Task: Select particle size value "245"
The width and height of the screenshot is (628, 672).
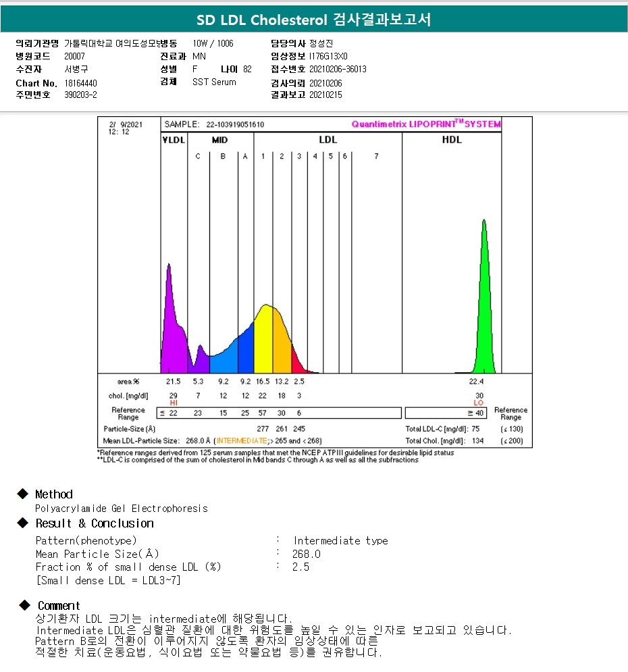Action: tap(299, 429)
